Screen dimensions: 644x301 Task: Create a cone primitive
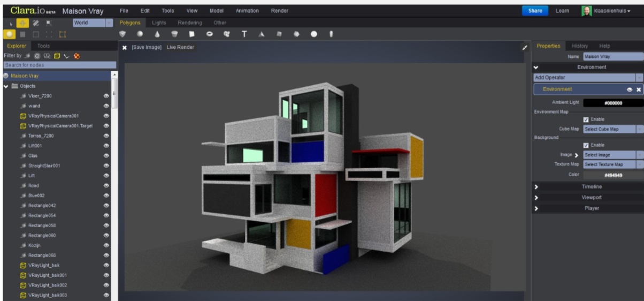point(157,34)
